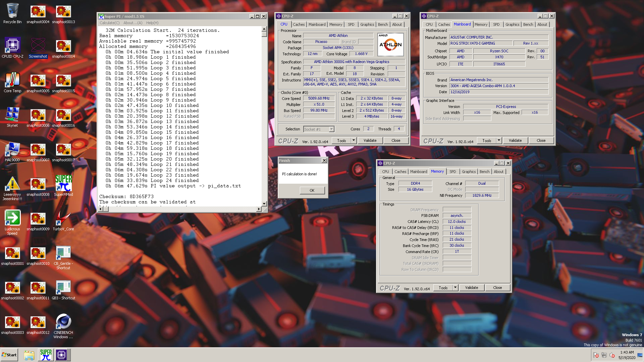Click Size 16 GBytes memory value
Viewport: 644px width, 362px height.
point(415,189)
